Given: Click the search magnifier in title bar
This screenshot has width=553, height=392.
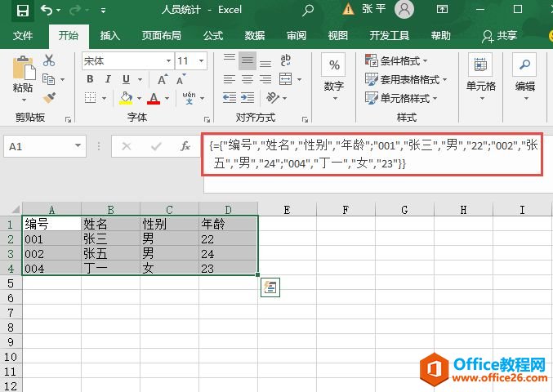Looking at the screenshot, I should click(x=308, y=11).
